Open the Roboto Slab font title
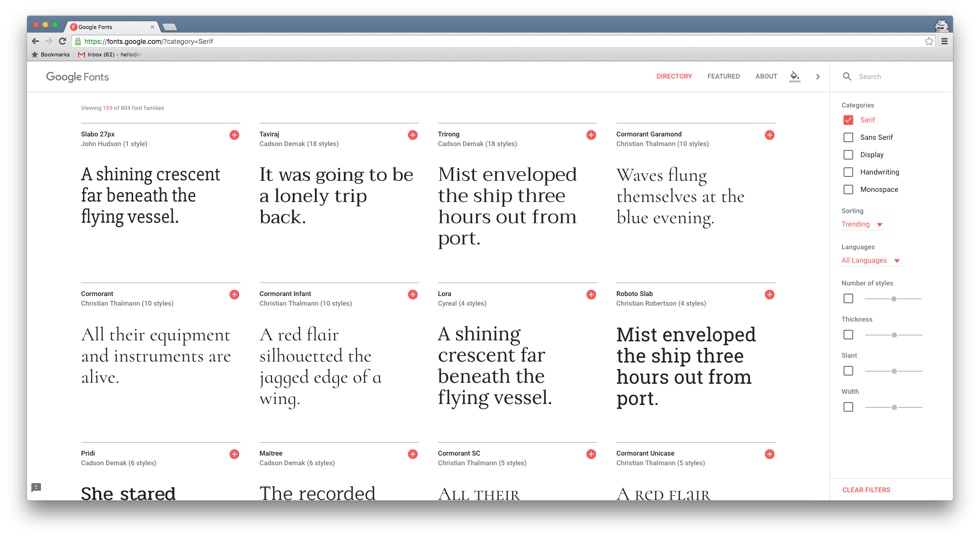 point(635,294)
